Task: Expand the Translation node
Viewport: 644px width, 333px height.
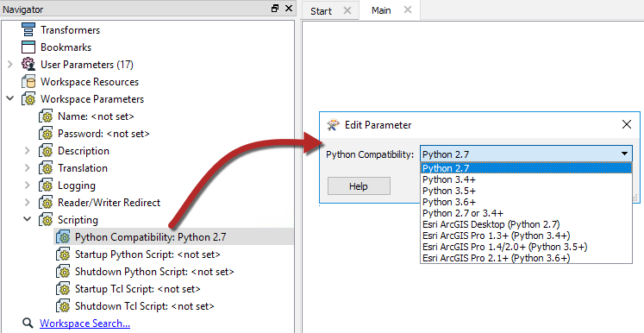Action: pos(28,168)
